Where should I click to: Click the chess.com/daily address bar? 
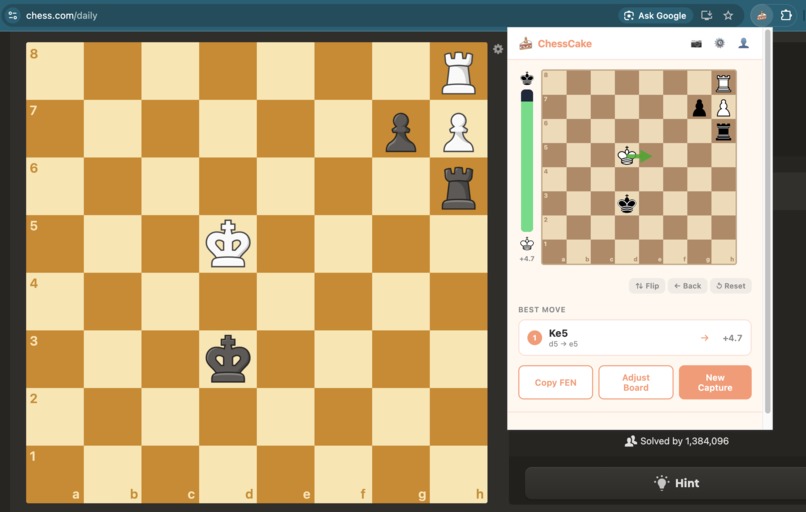click(x=62, y=15)
